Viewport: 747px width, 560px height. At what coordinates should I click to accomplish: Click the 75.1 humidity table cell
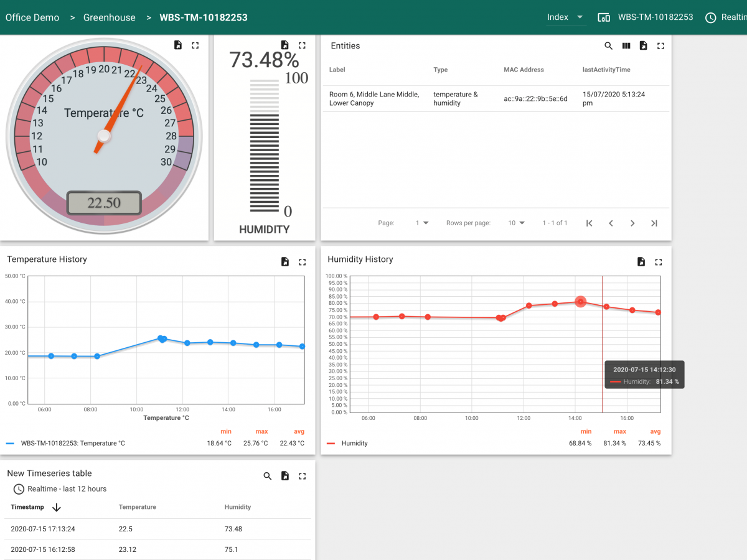coord(231,549)
